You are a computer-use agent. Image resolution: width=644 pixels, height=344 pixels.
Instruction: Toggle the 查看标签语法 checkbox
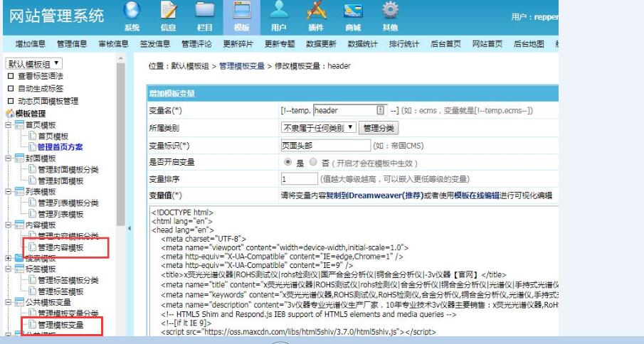(11, 76)
